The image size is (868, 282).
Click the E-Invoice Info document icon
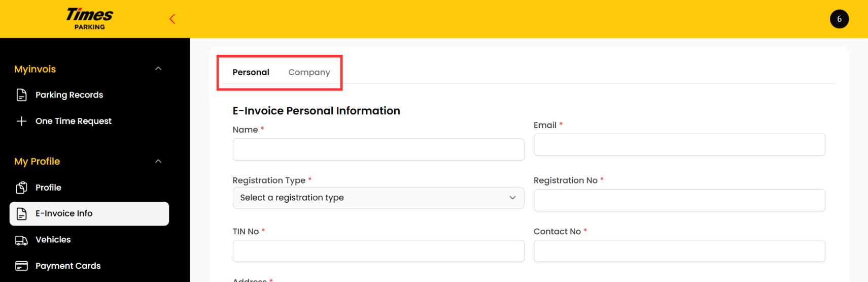pyautogui.click(x=21, y=214)
